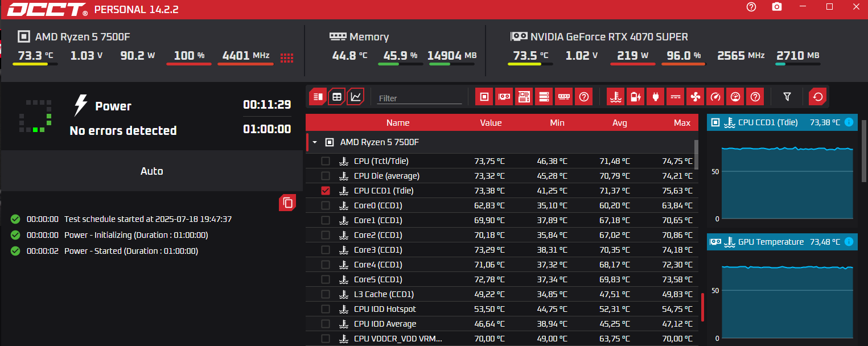Show only voltage/current dashes sensors
Viewport: 868px width, 346px height.
point(675,97)
